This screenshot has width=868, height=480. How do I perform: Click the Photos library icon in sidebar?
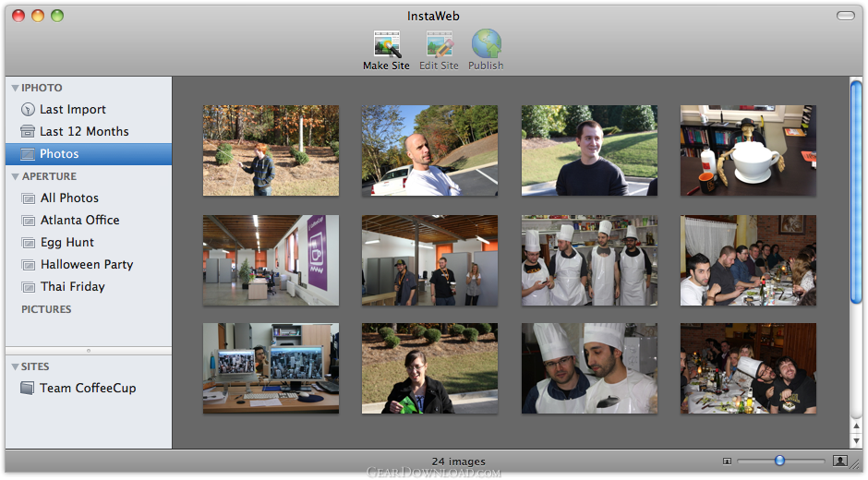click(28, 154)
